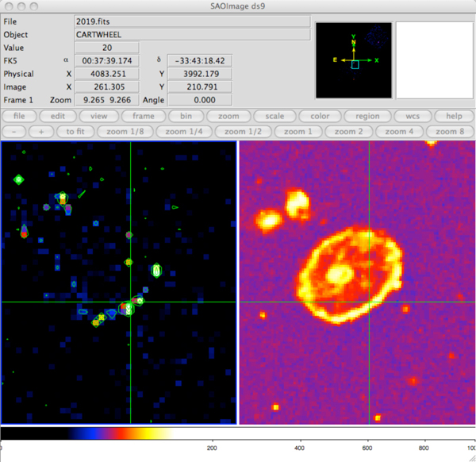The image size is (476, 462).
Task: Click the FK5 coordinate system label
Action: [x=10, y=61]
